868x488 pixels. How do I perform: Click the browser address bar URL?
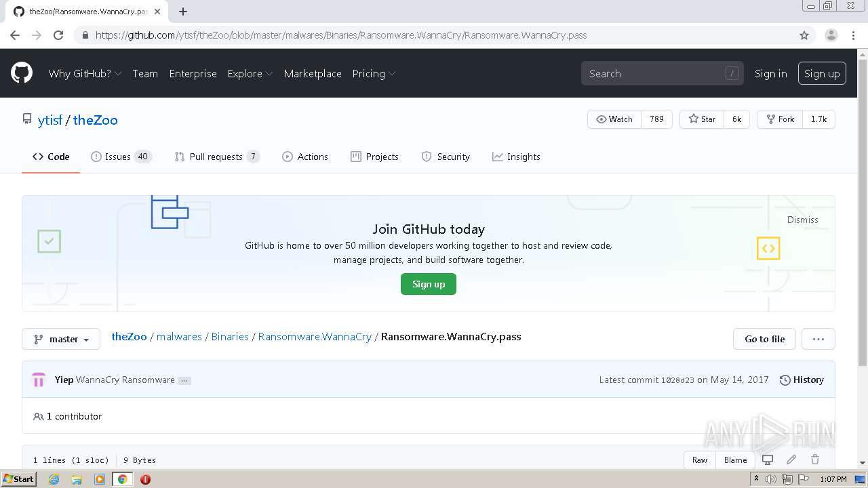tap(341, 35)
